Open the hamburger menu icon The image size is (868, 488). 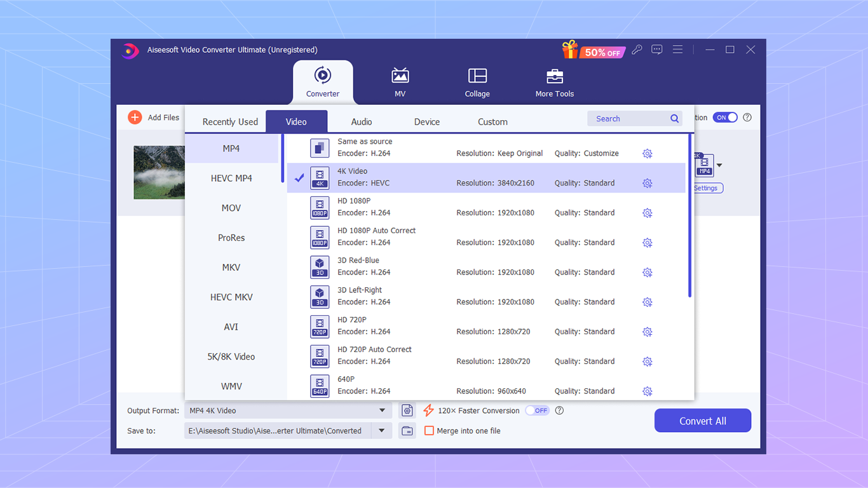677,49
